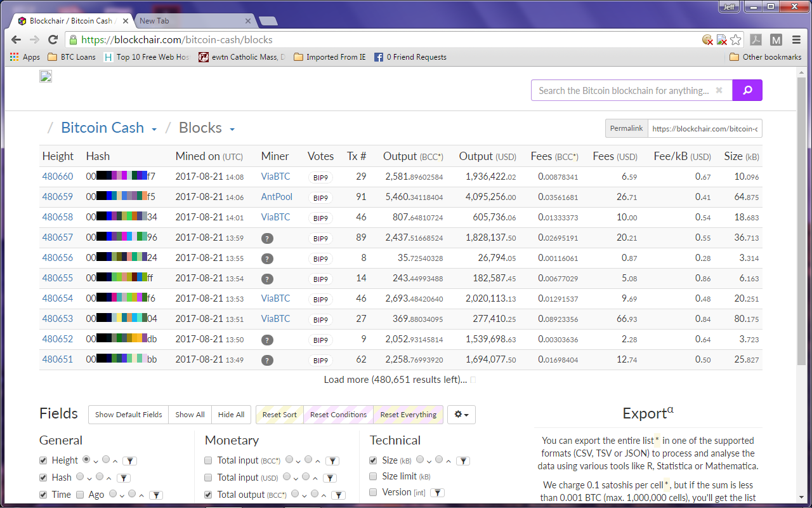The width and height of the screenshot is (812, 508).
Task: Open the Apps shortcut in the bookmarks bar
Action: [25, 57]
